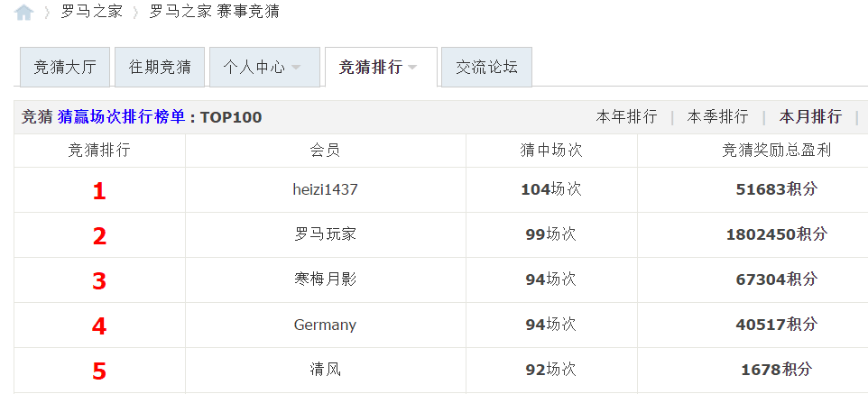This screenshot has height=394, width=868.
Task: Show 本年排行 ranking
Action: click(627, 117)
